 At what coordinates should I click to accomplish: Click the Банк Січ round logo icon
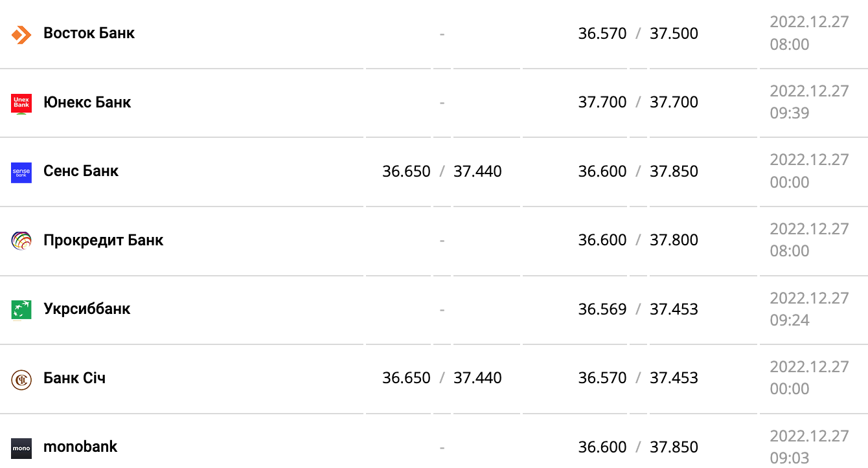pyautogui.click(x=21, y=379)
